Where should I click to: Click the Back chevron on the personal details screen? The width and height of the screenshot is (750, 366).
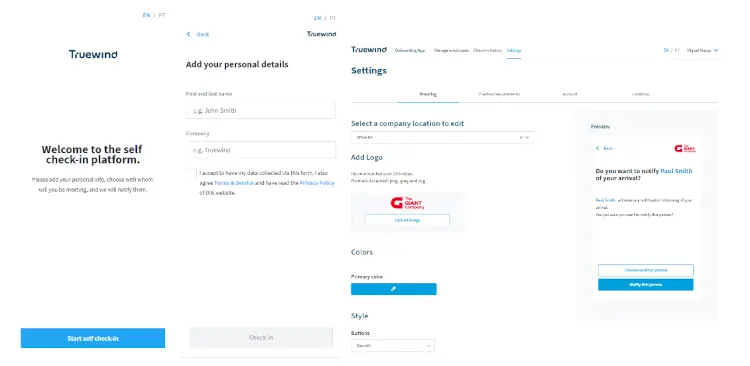tap(188, 34)
